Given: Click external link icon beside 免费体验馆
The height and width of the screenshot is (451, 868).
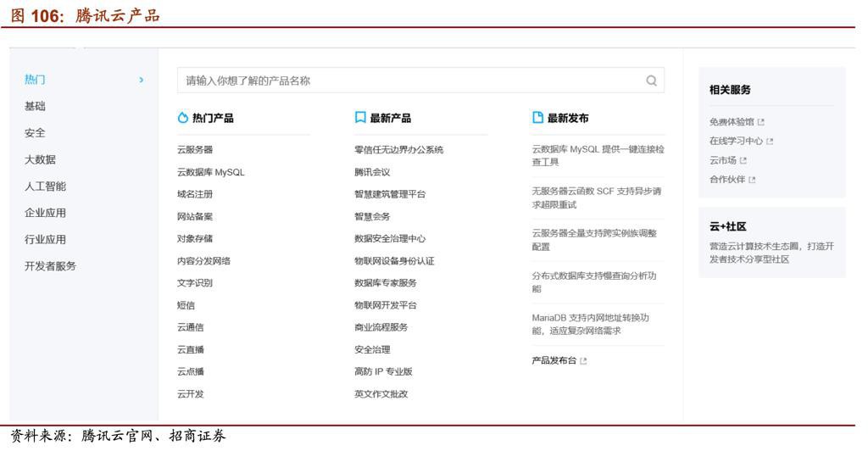Looking at the screenshot, I should [761, 122].
